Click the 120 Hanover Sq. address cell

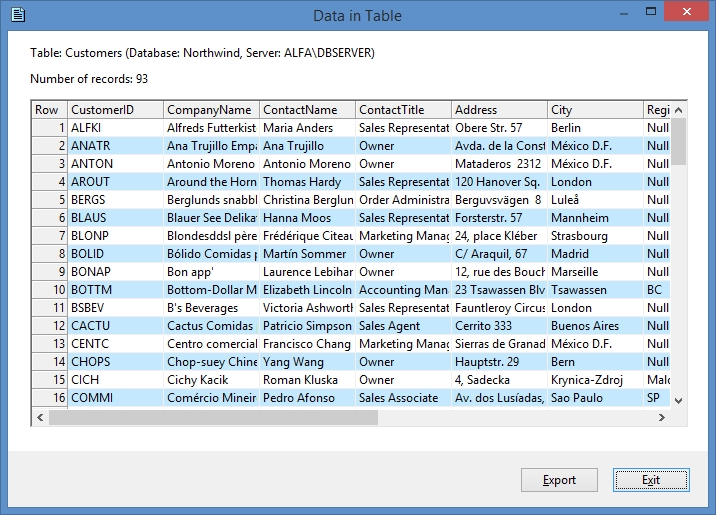click(499, 182)
